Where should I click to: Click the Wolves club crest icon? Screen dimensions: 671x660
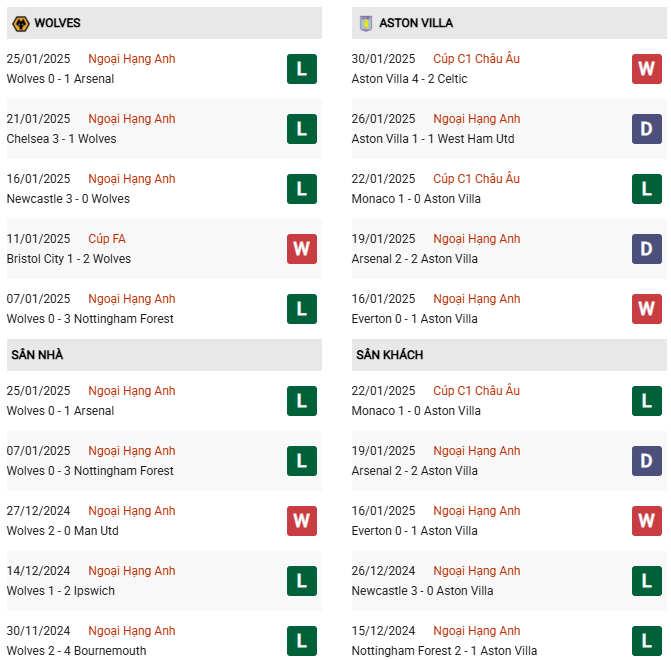(x=20, y=23)
